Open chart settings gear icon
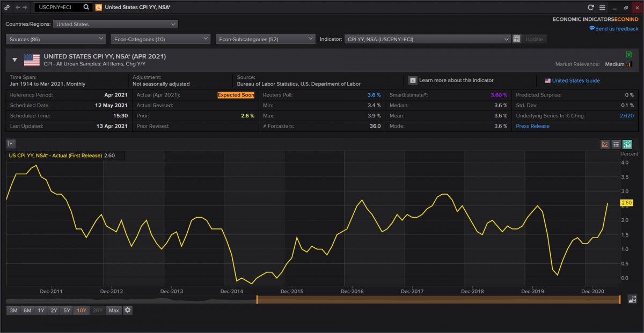644x333 pixels. pos(128,310)
